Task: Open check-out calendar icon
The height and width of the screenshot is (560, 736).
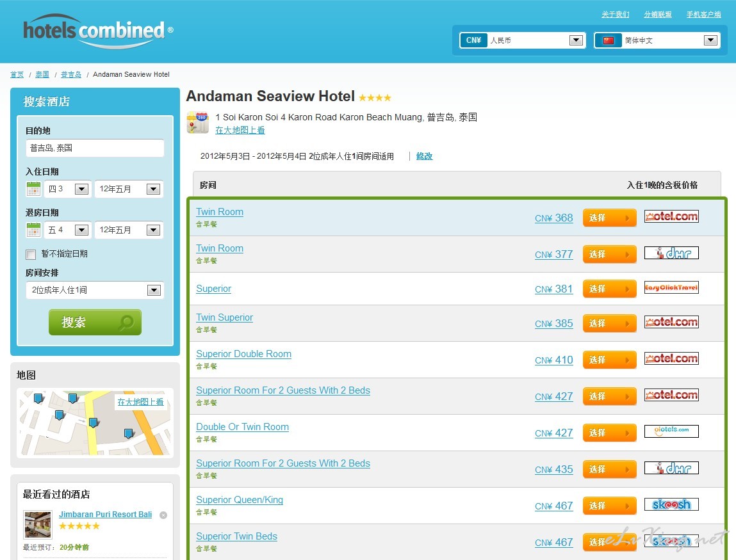Action: point(33,230)
